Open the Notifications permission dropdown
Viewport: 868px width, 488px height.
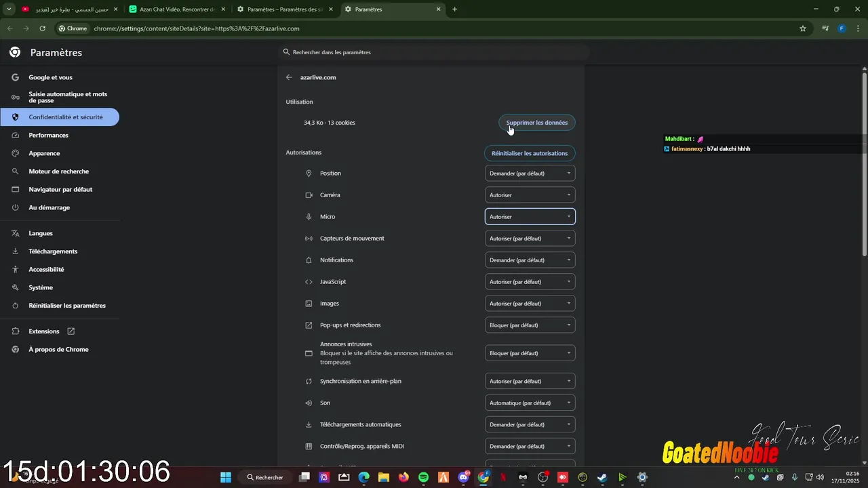(x=530, y=260)
